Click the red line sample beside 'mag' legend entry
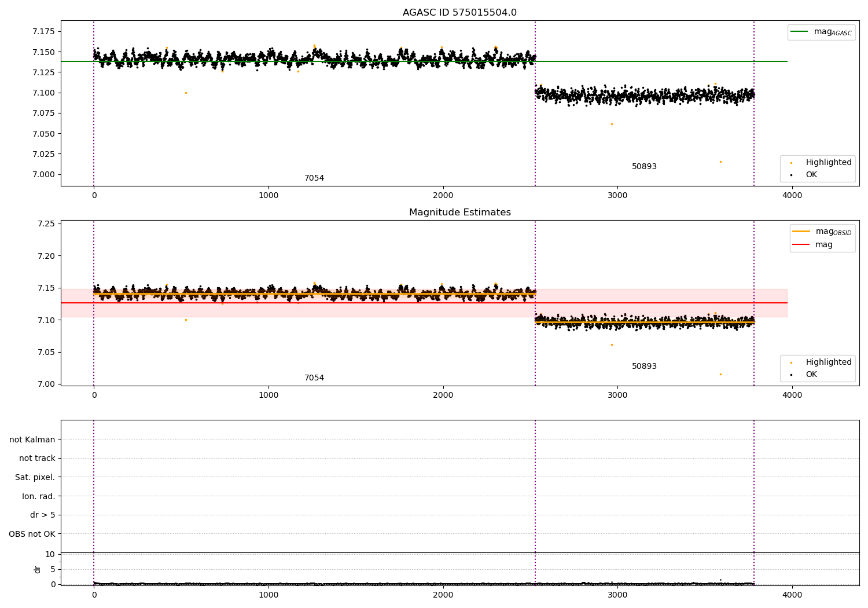Screen dimensions: 868x608 801,245
